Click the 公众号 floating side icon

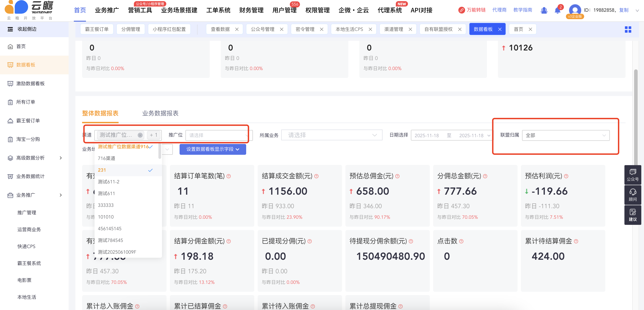(x=633, y=175)
